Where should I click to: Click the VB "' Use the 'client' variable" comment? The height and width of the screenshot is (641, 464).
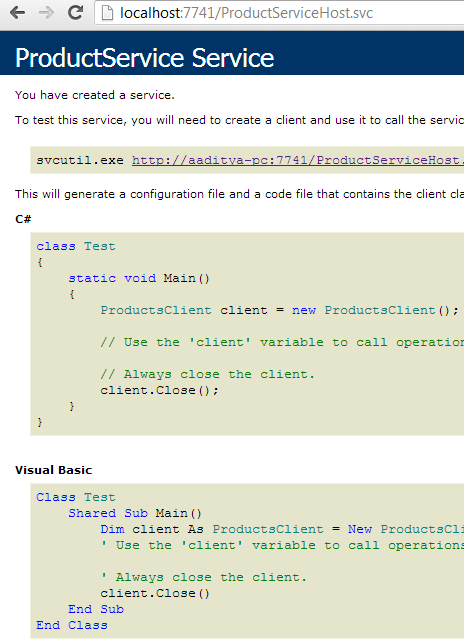pos(282,545)
